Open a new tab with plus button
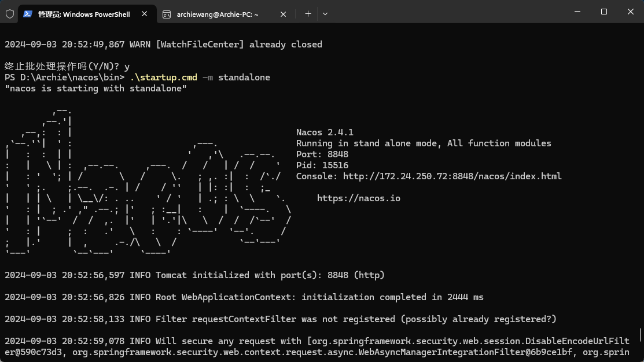The image size is (644, 362). coord(308,14)
